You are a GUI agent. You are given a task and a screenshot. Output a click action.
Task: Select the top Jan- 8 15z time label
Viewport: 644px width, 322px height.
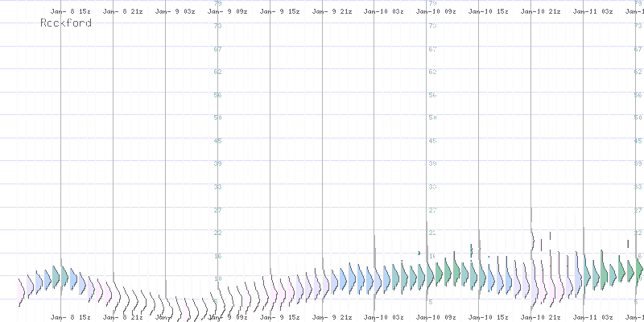[70, 12]
